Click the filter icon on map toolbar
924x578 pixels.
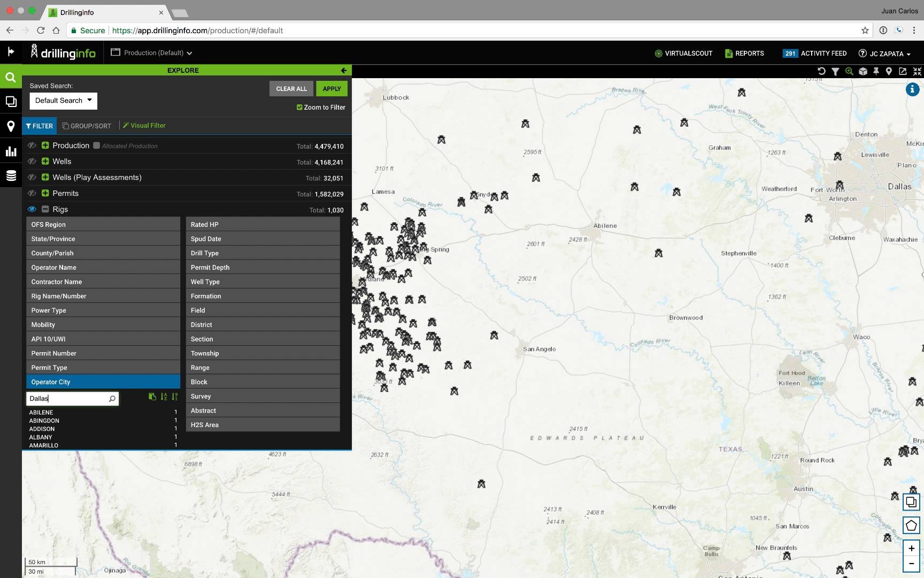[835, 71]
